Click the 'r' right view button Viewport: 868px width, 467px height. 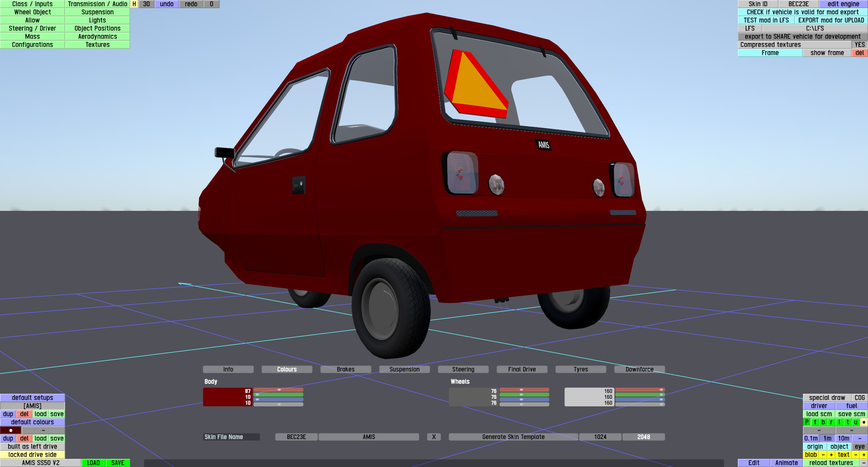point(831,422)
